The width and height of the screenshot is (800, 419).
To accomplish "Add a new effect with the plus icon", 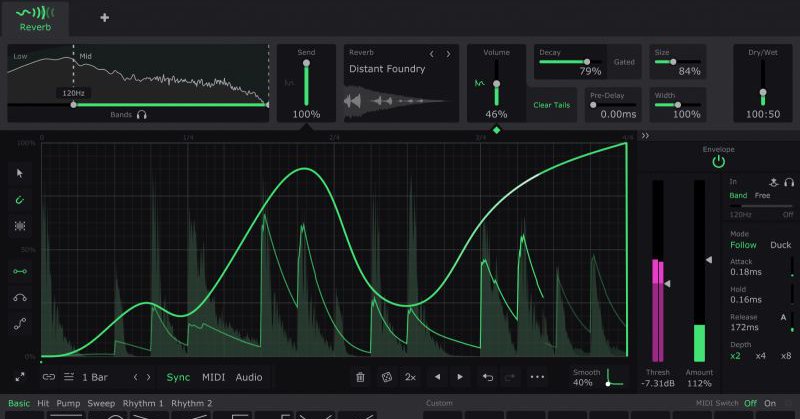I will coord(105,18).
